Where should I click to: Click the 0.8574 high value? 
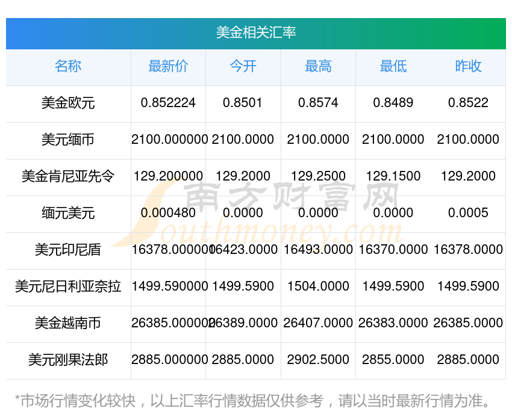[318, 103]
